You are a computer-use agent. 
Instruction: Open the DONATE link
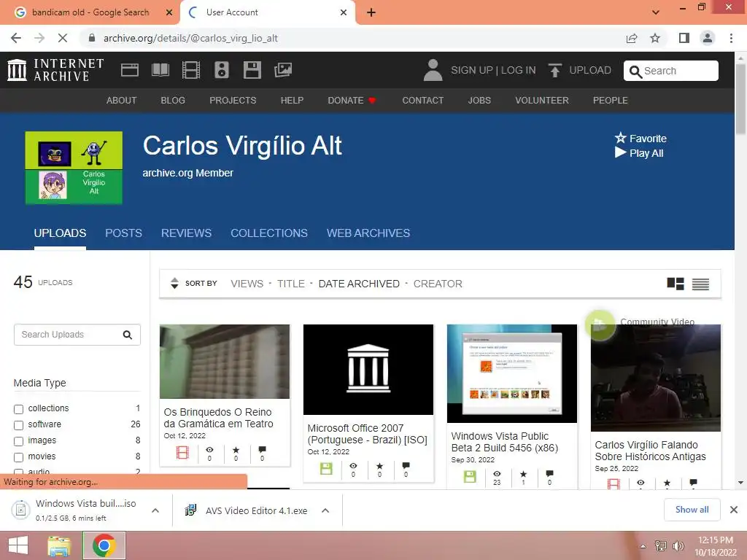tap(352, 101)
